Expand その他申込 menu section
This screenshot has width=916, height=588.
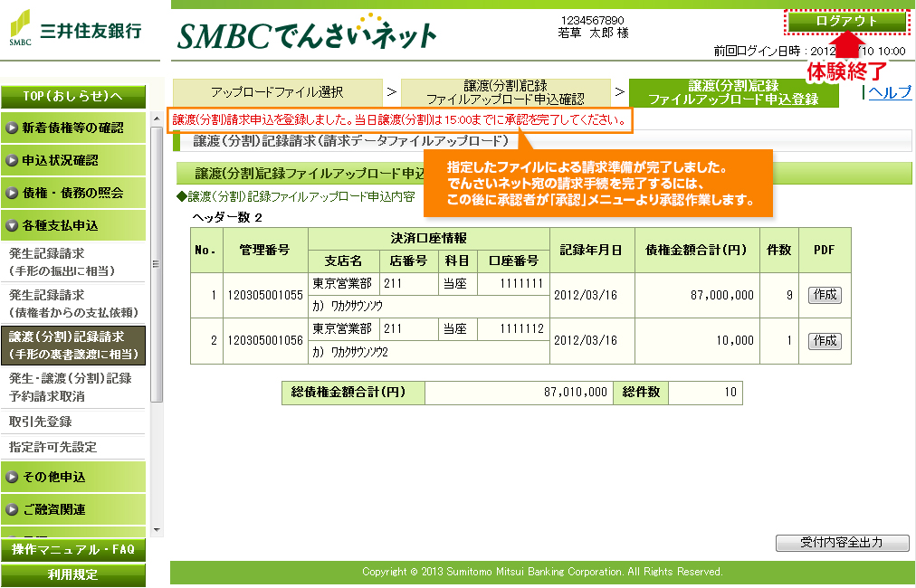[x=73, y=477]
